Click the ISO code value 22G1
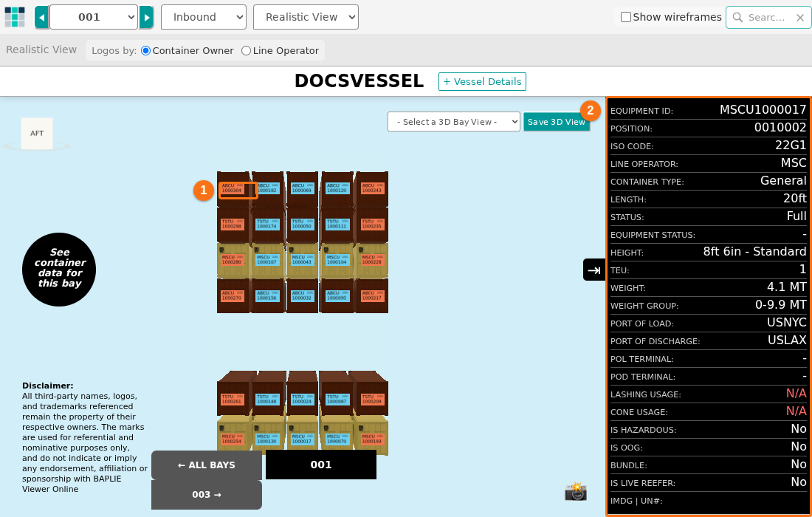The height and width of the screenshot is (517, 812). tap(791, 145)
